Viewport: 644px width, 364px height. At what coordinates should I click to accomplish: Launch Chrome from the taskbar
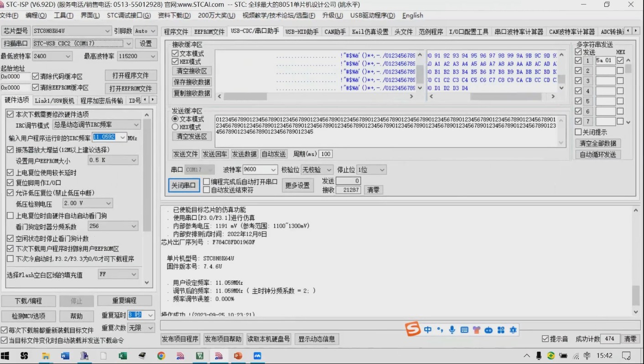click(x=161, y=355)
